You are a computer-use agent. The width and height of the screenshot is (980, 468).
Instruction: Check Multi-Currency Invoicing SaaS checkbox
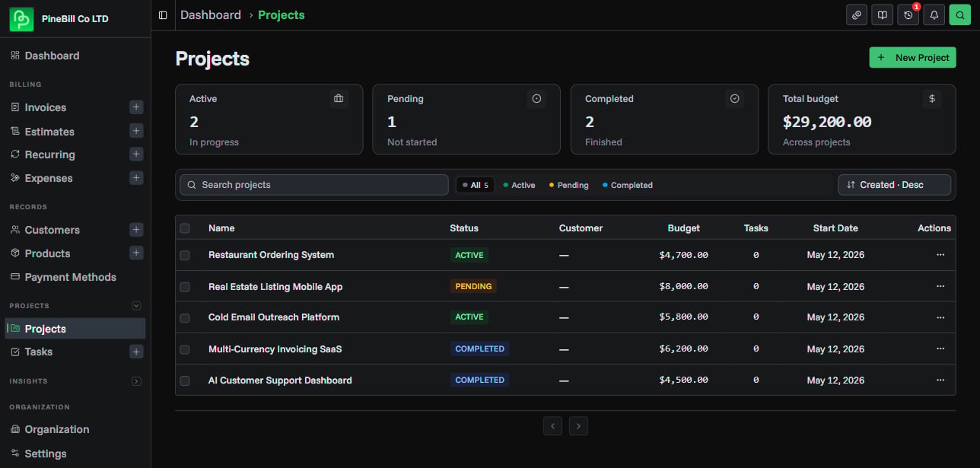185,349
